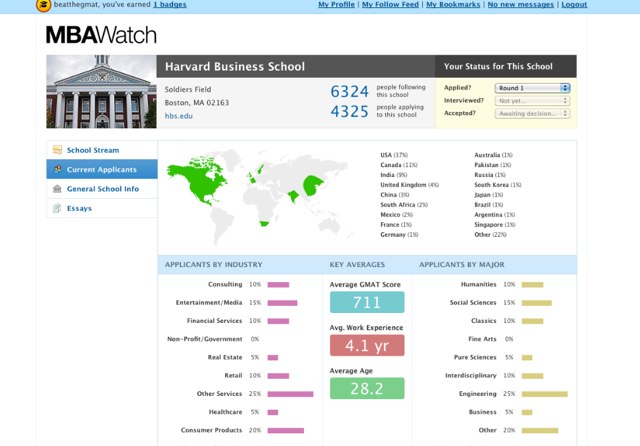
Task: Click the South Korea (1%) entry
Action: pyautogui.click(x=498, y=185)
